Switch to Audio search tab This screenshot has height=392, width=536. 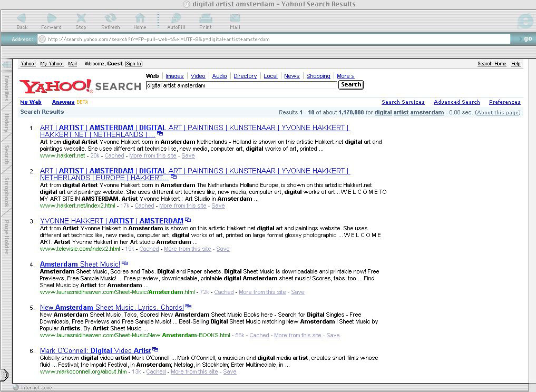point(219,76)
